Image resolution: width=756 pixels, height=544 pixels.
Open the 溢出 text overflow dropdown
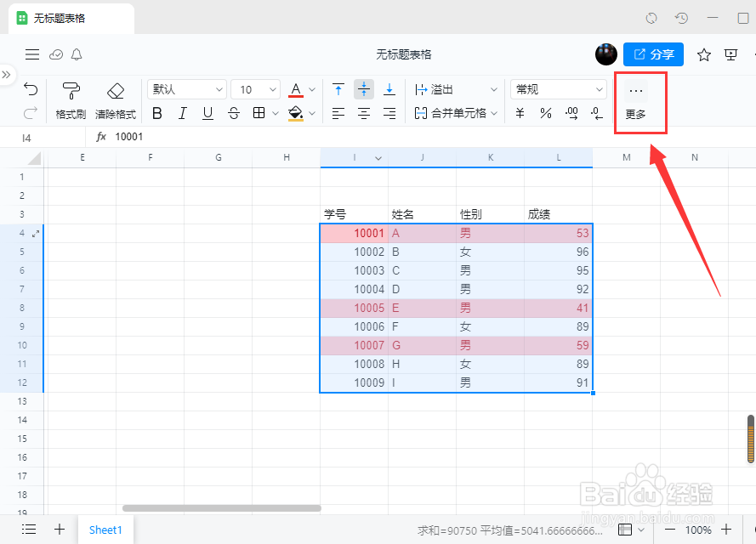point(455,88)
